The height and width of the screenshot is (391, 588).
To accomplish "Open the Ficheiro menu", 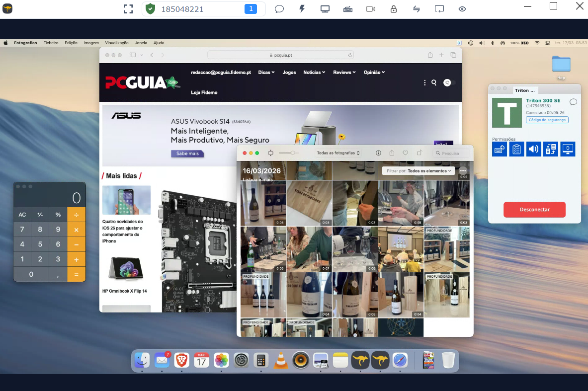I will click(51, 43).
